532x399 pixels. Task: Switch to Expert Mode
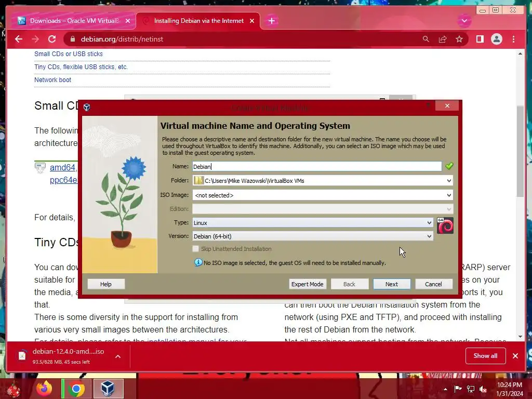point(308,284)
